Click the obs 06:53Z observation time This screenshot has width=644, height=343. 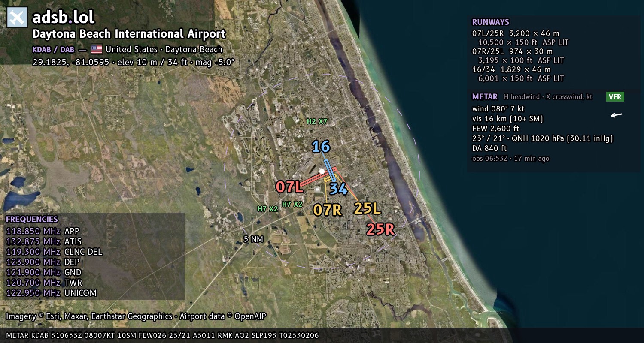[x=510, y=159]
